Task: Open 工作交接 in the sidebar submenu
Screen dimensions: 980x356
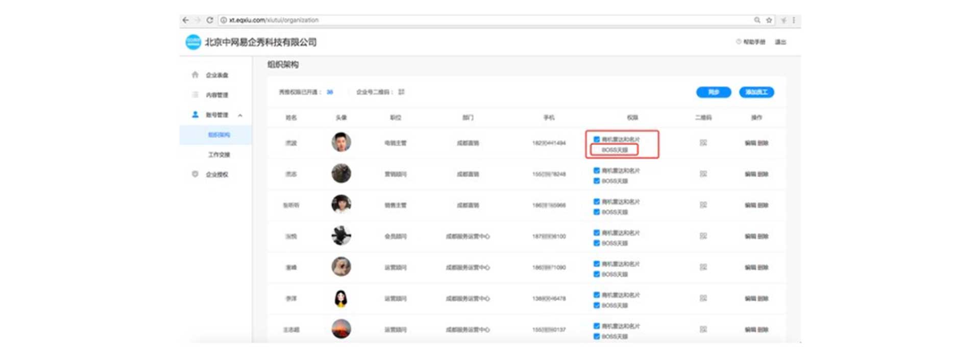Action: click(219, 155)
